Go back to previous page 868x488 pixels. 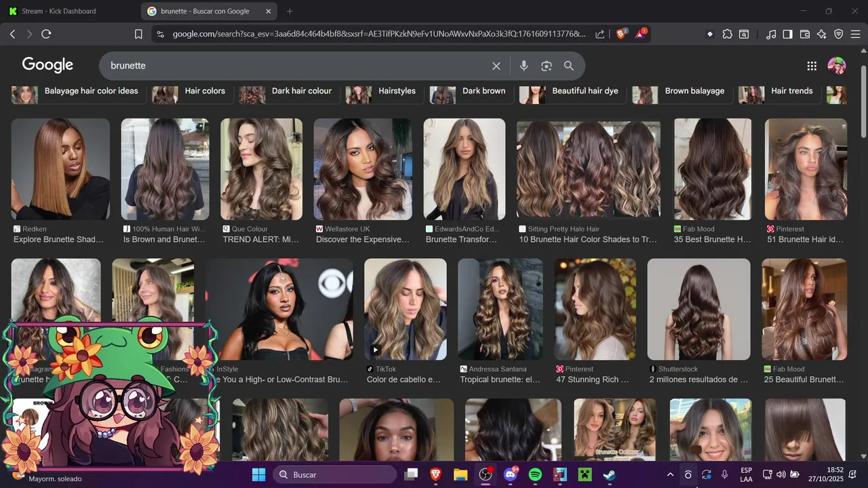12,34
